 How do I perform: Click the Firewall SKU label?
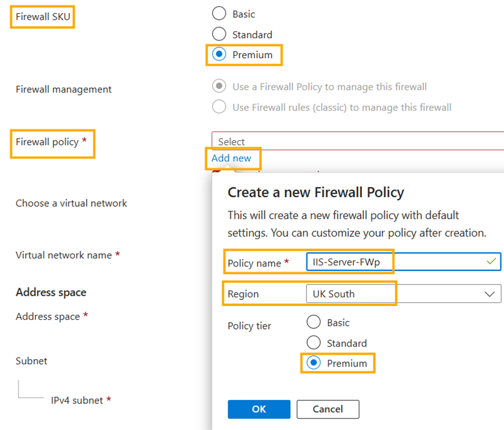[x=43, y=16]
